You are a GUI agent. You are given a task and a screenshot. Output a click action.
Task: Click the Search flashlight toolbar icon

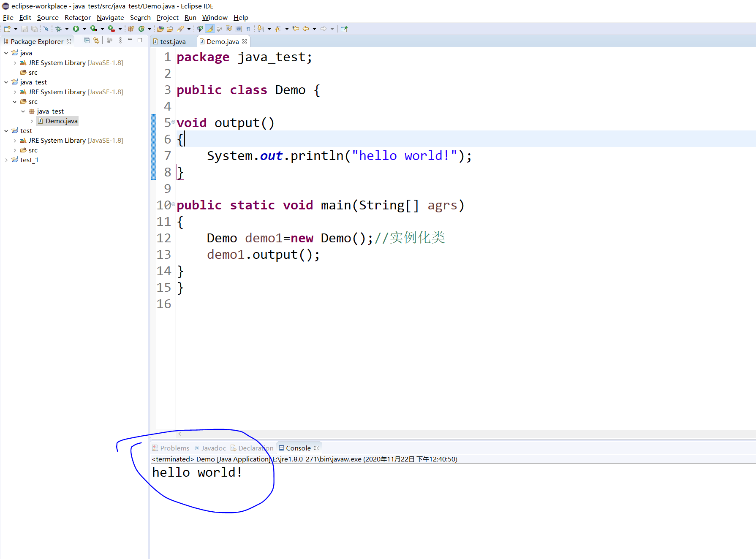[180, 29]
